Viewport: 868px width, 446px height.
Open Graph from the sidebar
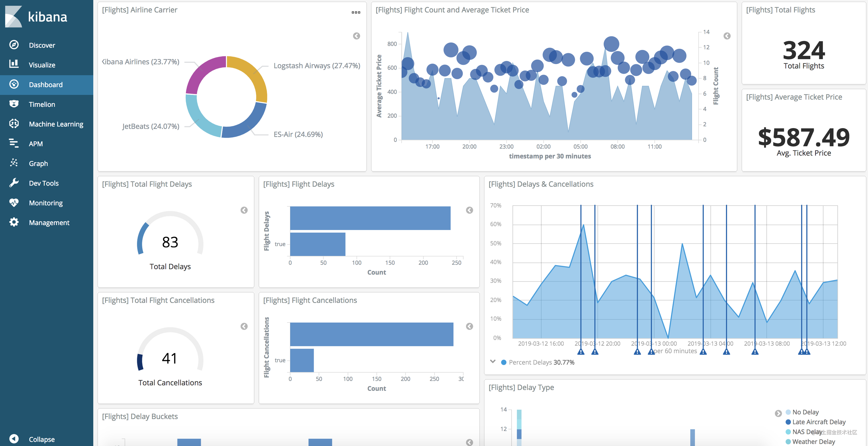38,163
